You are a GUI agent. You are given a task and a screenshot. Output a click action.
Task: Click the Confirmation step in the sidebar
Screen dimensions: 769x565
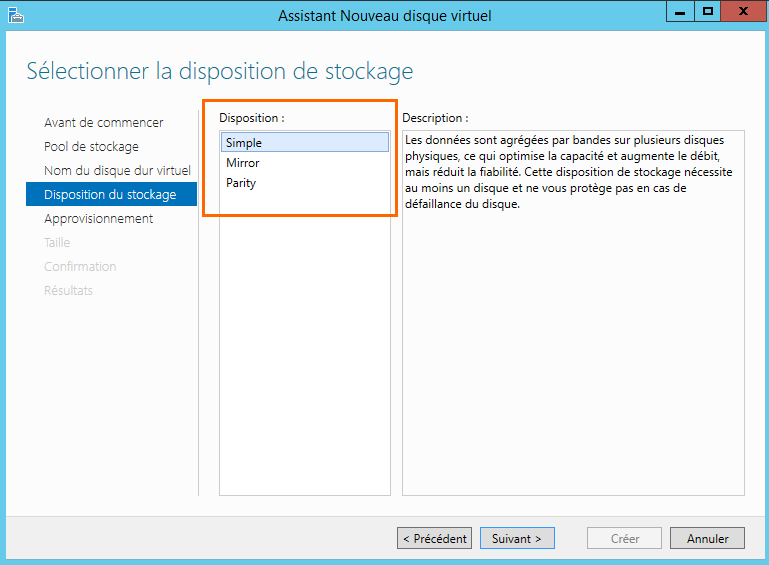pos(80,267)
